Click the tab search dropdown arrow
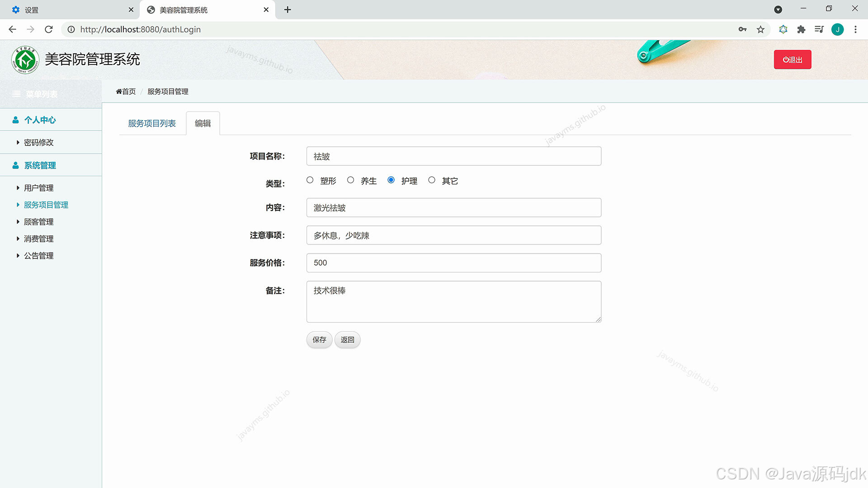The width and height of the screenshot is (868, 488). click(778, 9)
